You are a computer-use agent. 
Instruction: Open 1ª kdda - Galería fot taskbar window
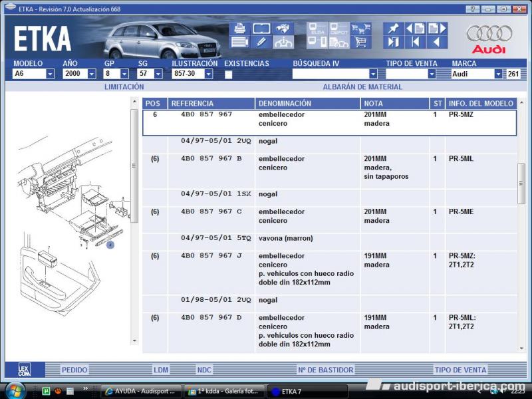(x=225, y=391)
